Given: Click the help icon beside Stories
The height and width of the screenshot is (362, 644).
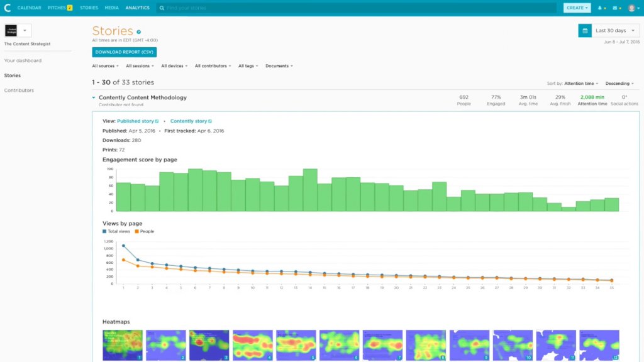Looking at the screenshot, I should pyautogui.click(x=139, y=32).
